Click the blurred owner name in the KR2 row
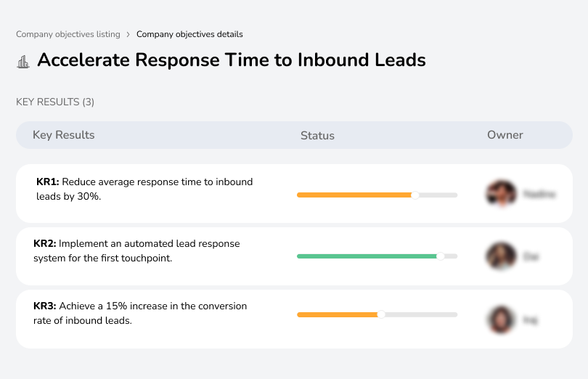Viewport: 588px width, 379px height. (x=531, y=257)
